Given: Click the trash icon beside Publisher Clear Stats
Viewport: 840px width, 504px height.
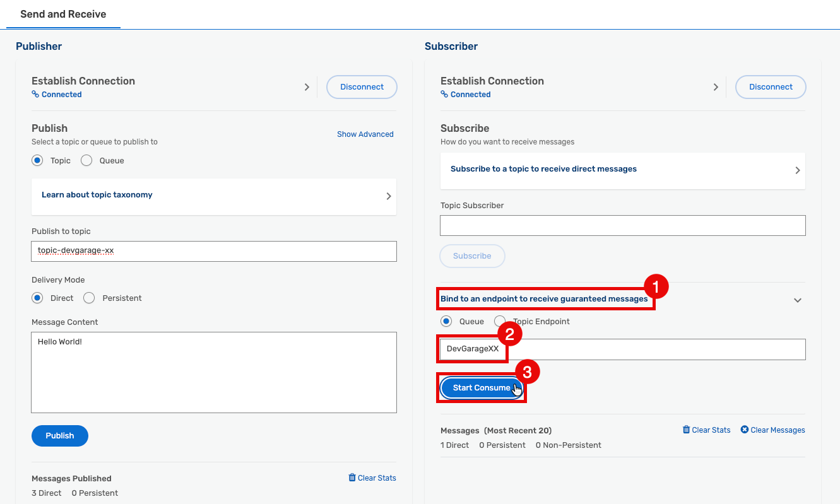Looking at the screenshot, I should pos(352,478).
